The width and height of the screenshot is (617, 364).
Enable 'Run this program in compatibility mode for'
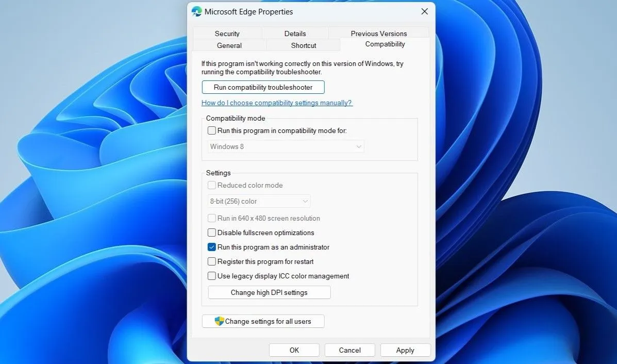pos(212,130)
